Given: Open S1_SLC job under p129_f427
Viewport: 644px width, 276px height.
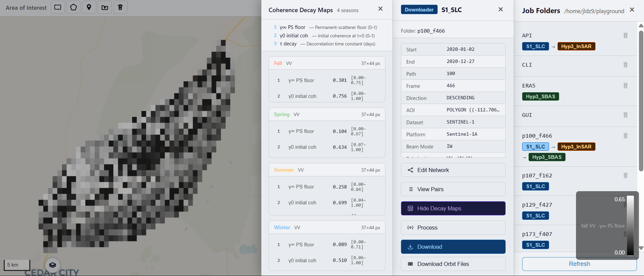Looking at the screenshot, I should pyautogui.click(x=535, y=216).
